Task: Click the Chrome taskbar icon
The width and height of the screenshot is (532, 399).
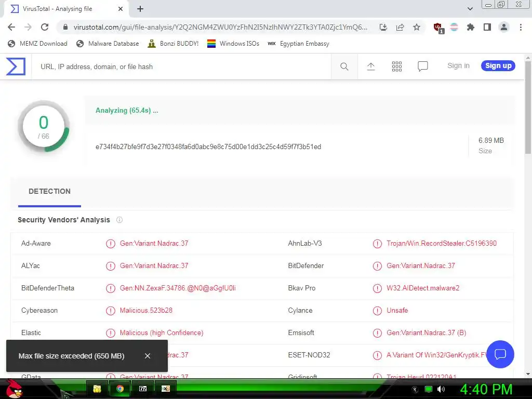Action: point(120,389)
